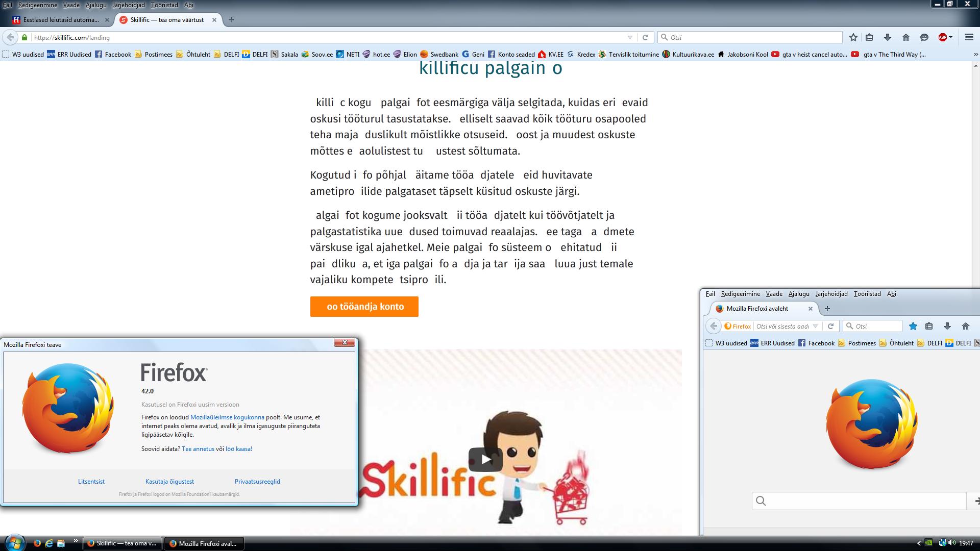This screenshot has height=551, width=980.
Task: Click address field in small Firefox window
Action: click(782, 326)
